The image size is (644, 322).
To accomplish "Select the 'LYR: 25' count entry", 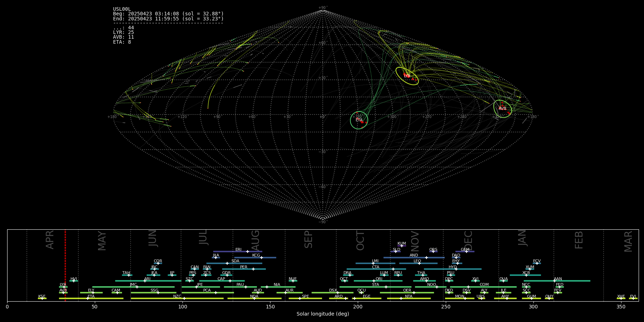I will coord(123,33).
